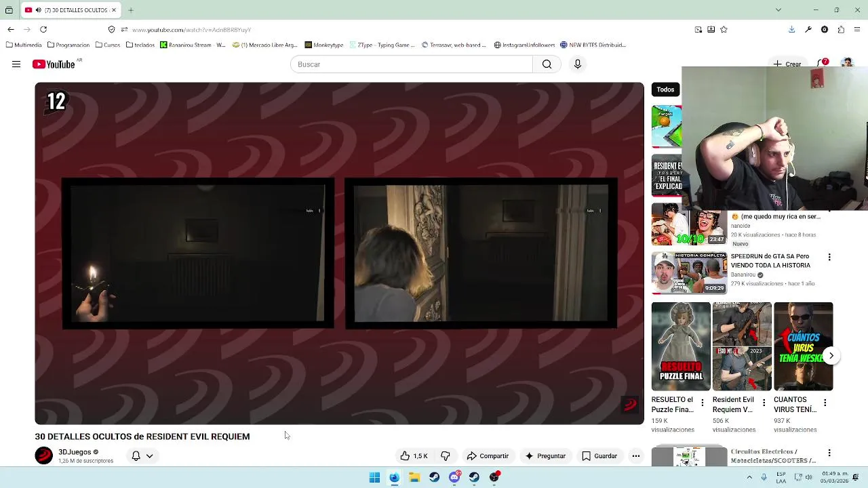
Task: Select the Todos filter chip
Action: 665,89
